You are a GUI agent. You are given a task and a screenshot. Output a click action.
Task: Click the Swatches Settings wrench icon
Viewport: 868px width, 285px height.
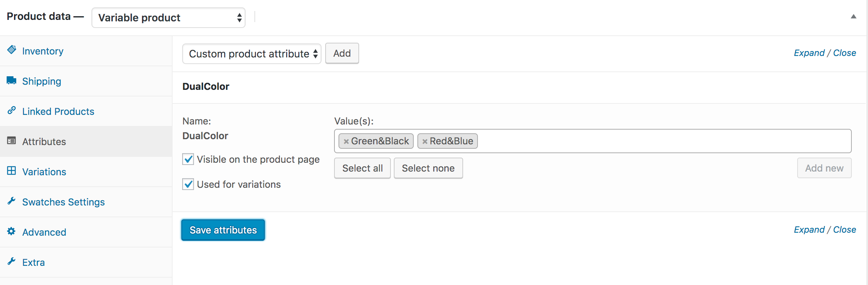coord(11,201)
